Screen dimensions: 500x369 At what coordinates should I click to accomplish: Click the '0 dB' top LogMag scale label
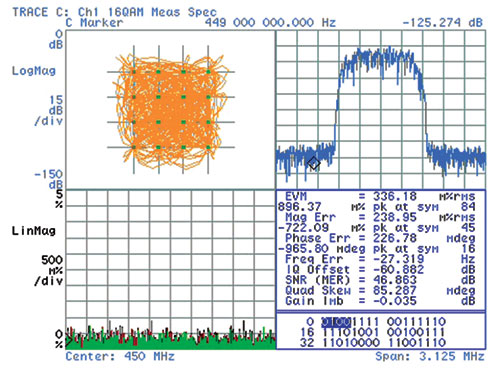click(x=56, y=39)
